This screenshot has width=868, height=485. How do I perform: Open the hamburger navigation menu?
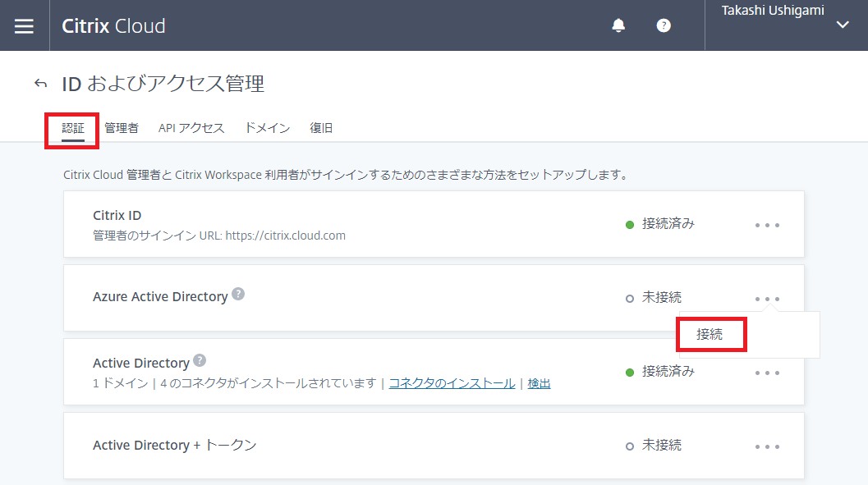click(24, 25)
